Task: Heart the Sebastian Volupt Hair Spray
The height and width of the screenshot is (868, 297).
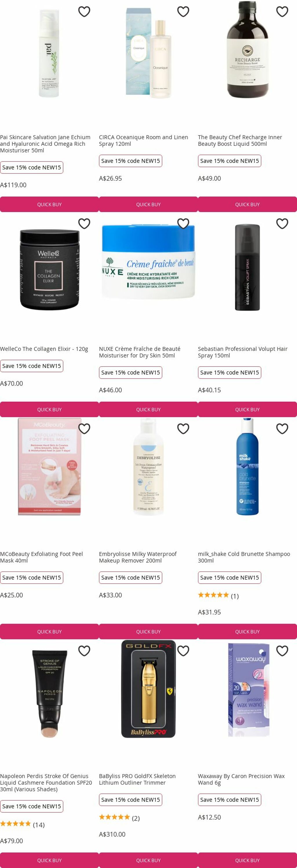Action: [282, 223]
